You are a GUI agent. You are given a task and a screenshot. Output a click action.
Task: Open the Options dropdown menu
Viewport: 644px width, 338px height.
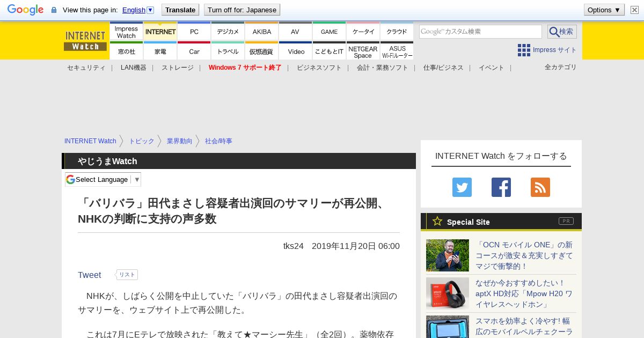604,10
